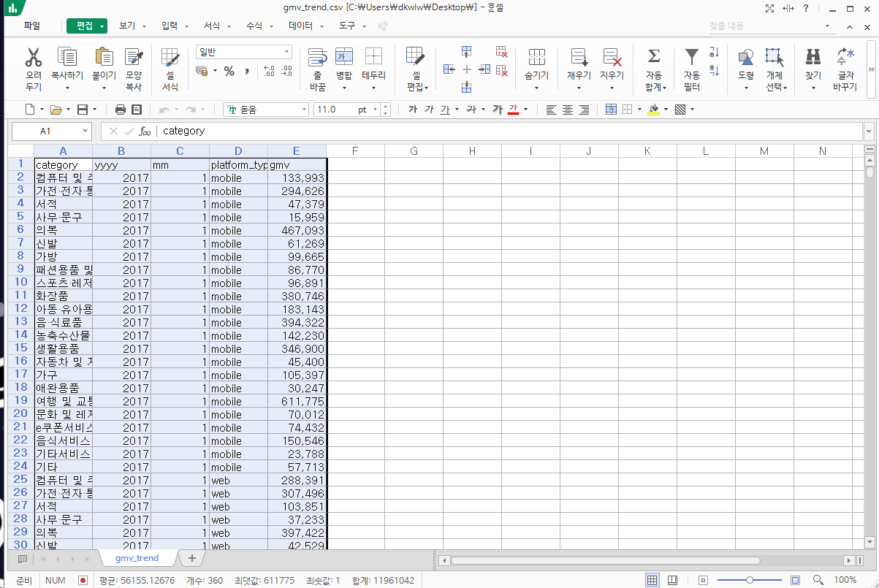Click the Print printer icon
The width and height of the screenshot is (879, 588).
pos(121,110)
